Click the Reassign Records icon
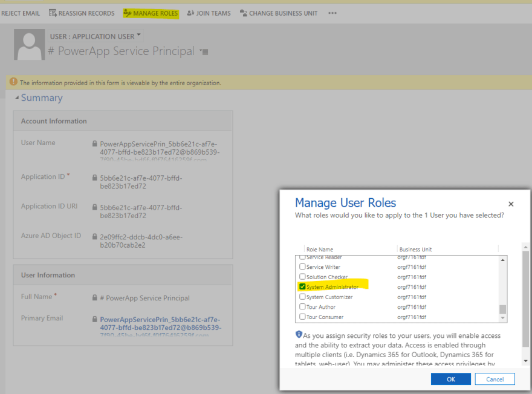Viewport: 532px width, 394px height. pyautogui.click(x=53, y=13)
